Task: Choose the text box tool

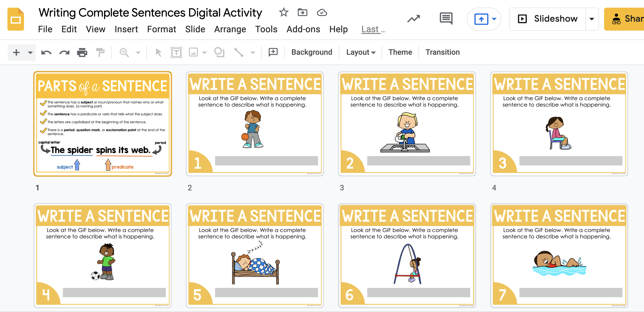Action: (x=176, y=52)
